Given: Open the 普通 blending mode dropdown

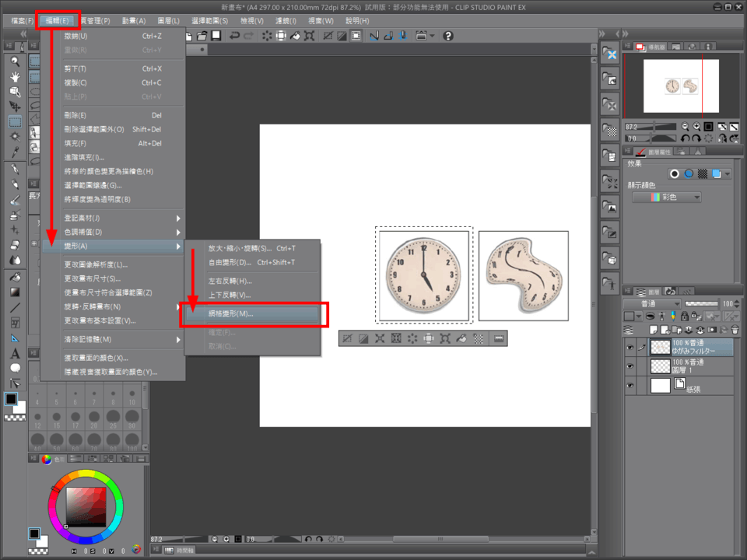Looking at the screenshot, I should 652,303.
